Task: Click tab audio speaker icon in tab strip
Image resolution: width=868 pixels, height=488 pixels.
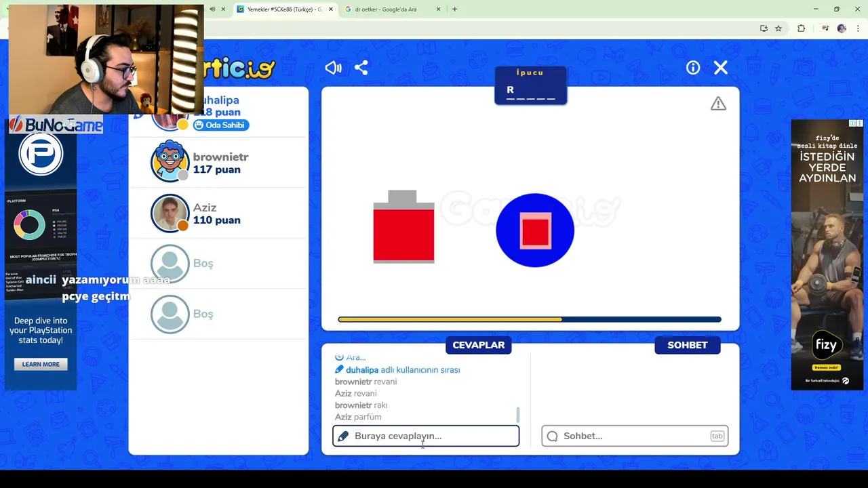Action: [212, 9]
